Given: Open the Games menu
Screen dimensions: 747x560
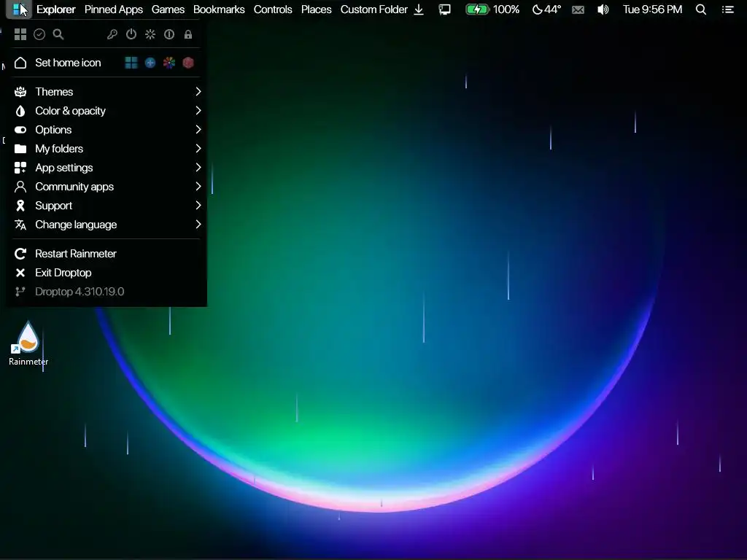Looking at the screenshot, I should tap(168, 9).
